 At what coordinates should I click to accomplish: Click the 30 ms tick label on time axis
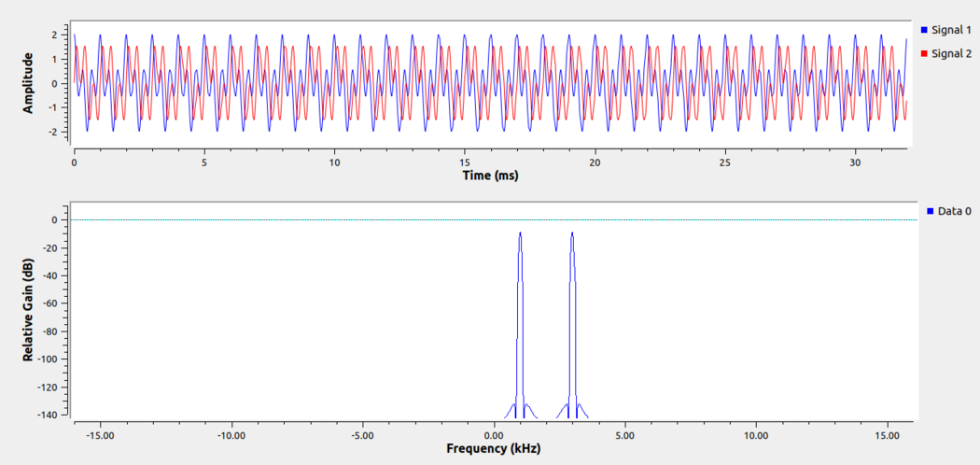[x=855, y=162]
